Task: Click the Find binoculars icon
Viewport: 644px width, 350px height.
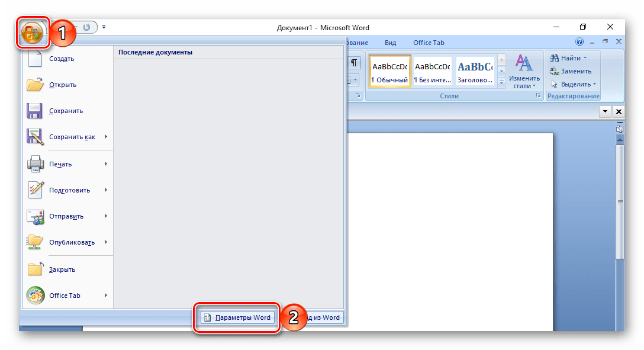Action: click(555, 58)
